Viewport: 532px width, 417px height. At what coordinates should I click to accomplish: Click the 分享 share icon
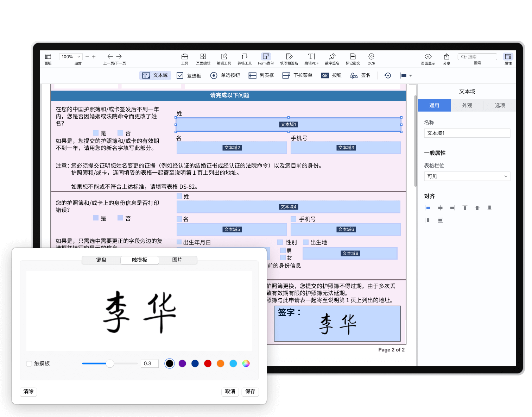[447, 57]
